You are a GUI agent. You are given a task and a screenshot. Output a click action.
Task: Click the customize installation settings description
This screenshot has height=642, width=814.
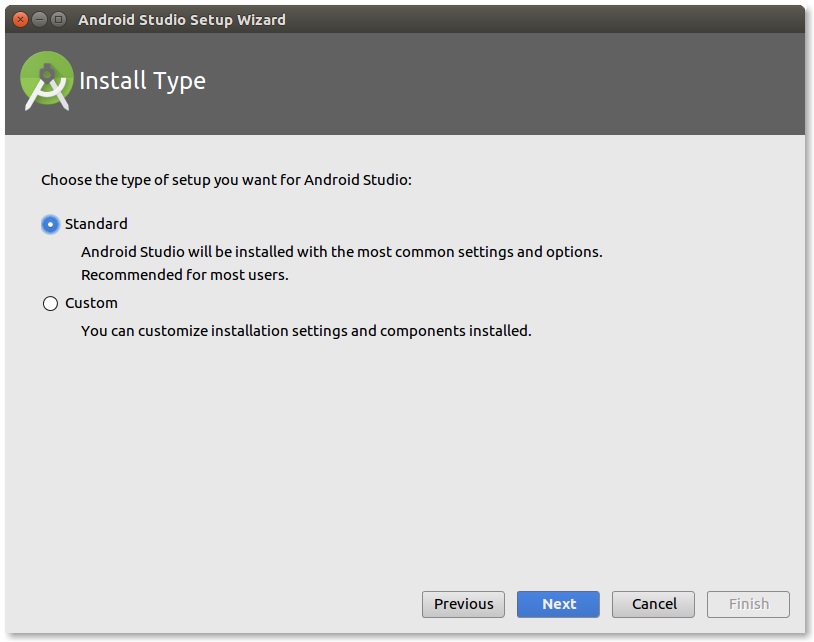point(306,331)
